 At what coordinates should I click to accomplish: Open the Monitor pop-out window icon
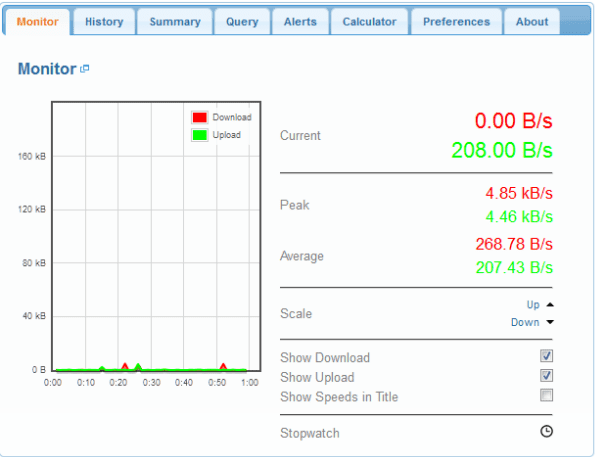[x=85, y=69]
